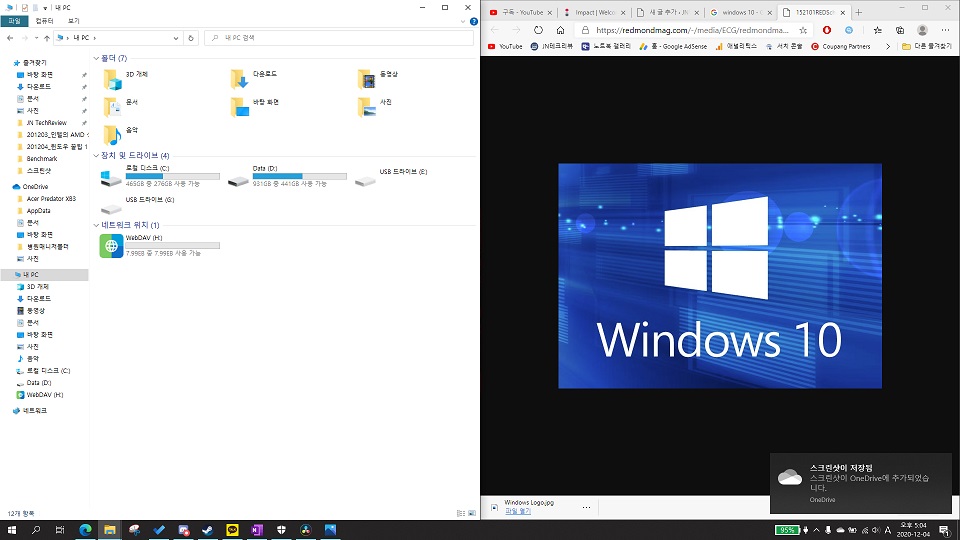
Task: Click the browser home button
Action: pyautogui.click(x=560, y=30)
